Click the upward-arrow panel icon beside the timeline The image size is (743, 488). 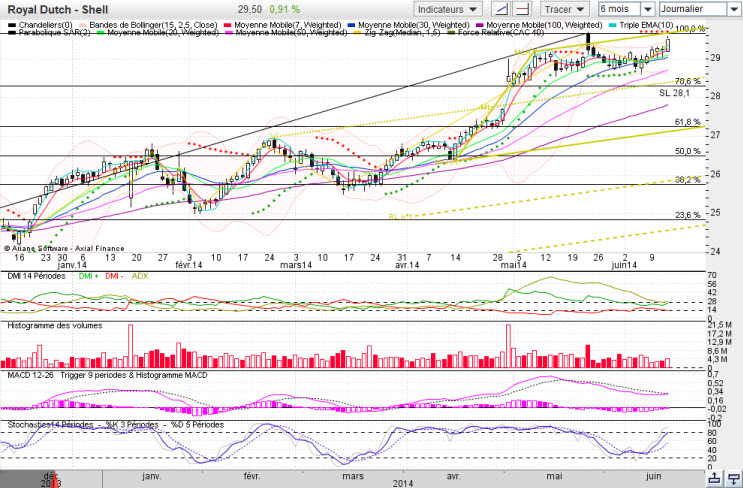[x=715, y=479]
